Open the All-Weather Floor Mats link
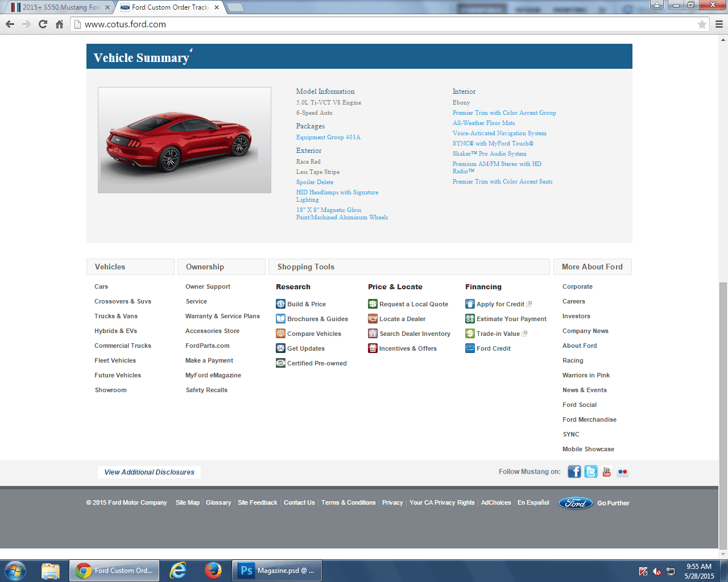Screen dimensions: 728x582 click(x=484, y=123)
